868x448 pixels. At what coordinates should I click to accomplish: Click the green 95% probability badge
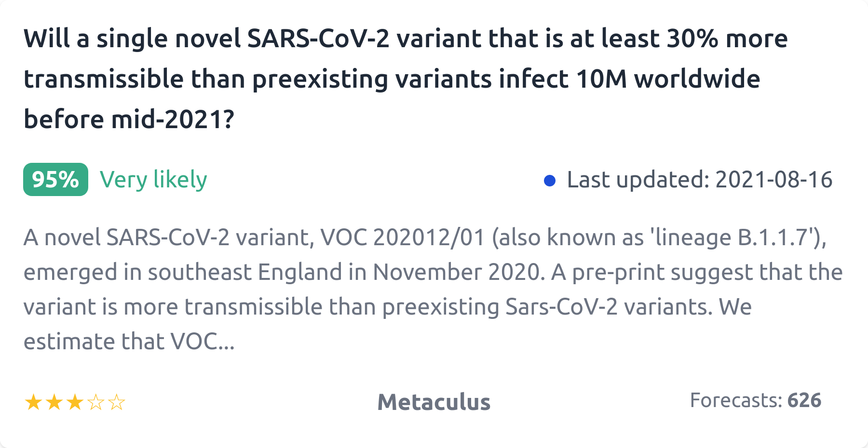point(55,180)
